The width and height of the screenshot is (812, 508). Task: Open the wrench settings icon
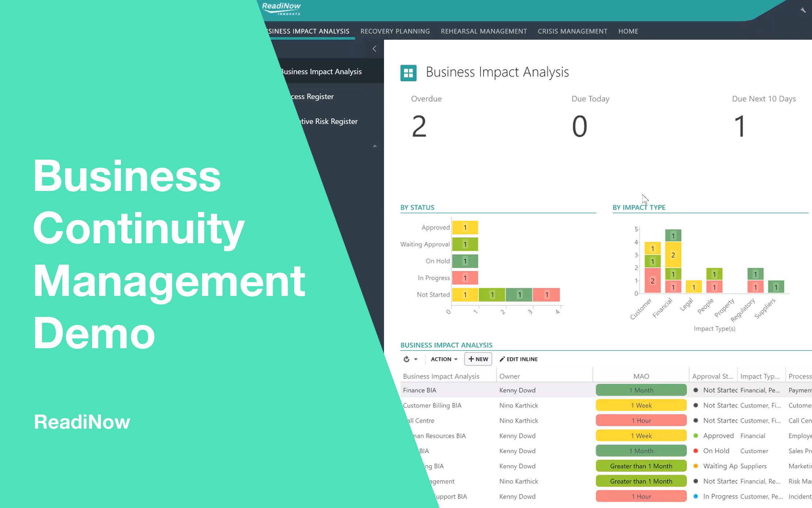(x=803, y=10)
